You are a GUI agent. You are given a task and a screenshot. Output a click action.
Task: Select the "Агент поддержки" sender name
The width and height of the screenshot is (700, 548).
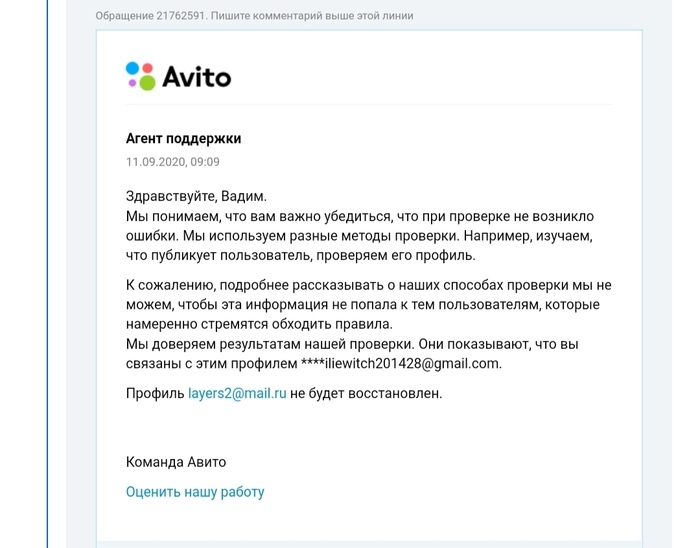pos(183,139)
